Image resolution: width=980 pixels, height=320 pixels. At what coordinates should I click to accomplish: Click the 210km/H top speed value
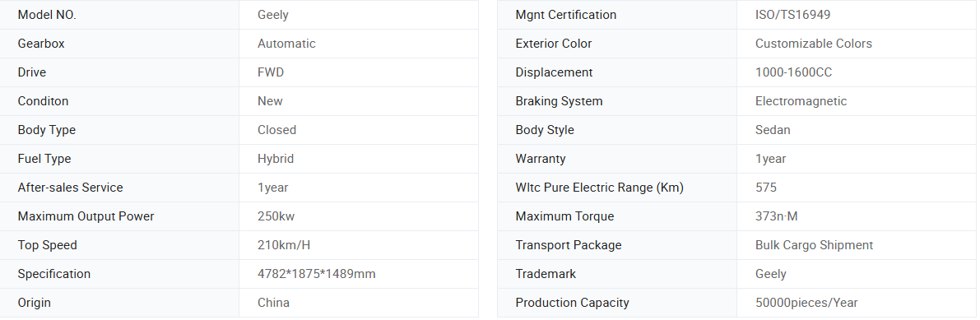pyautogui.click(x=284, y=245)
